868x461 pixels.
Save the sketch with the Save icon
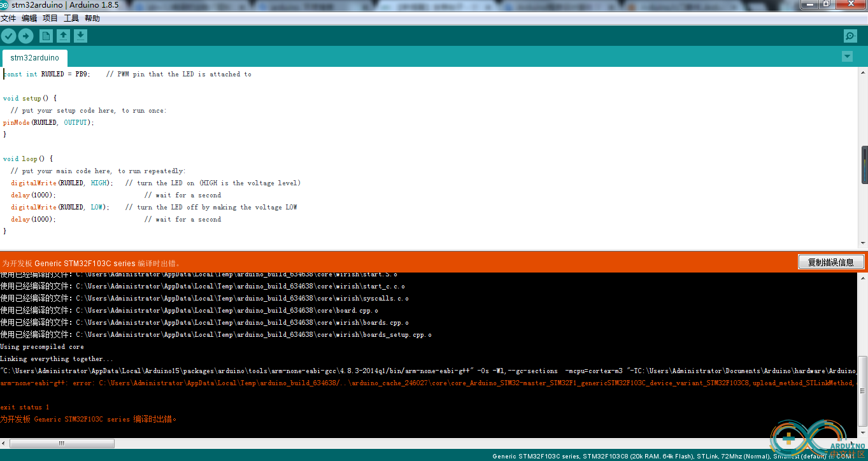click(80, 36)
